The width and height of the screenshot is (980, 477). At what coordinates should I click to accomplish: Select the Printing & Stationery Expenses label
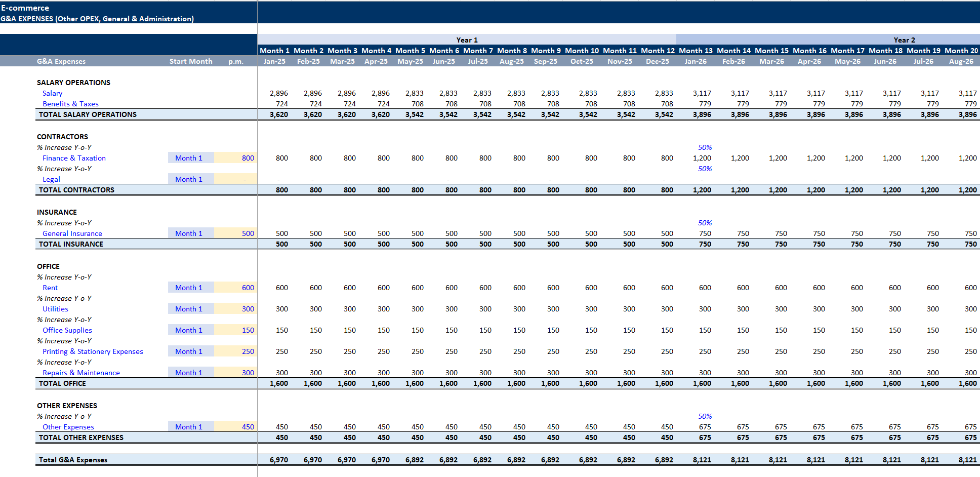tap(93, 351)
